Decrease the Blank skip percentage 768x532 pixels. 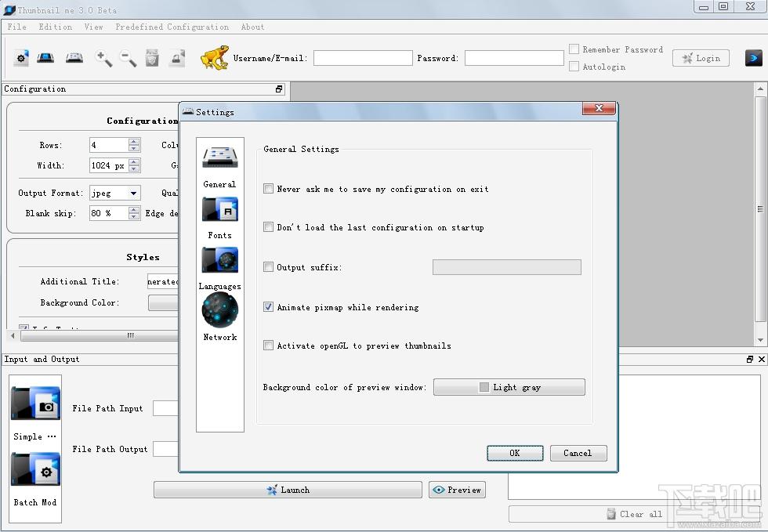pyautogui.click(x=134, y=216)
